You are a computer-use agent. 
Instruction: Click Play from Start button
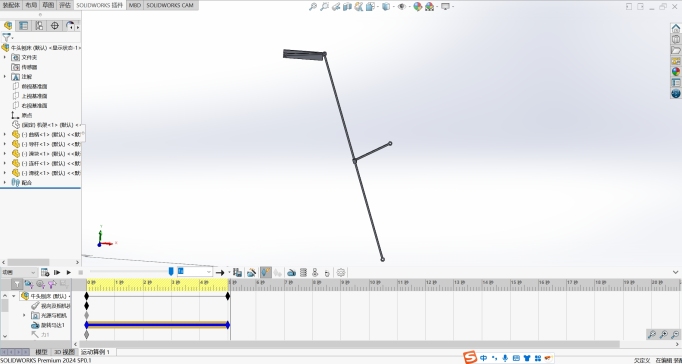point(57,273)
